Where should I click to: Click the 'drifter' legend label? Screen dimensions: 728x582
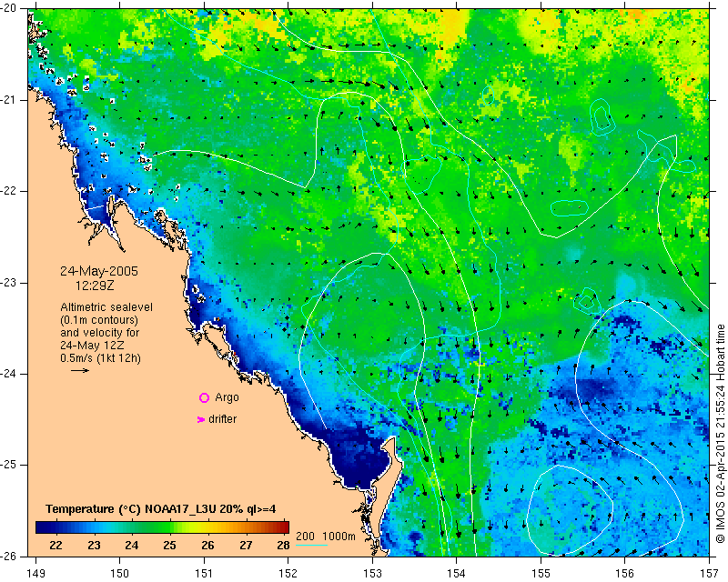(222, 419)
